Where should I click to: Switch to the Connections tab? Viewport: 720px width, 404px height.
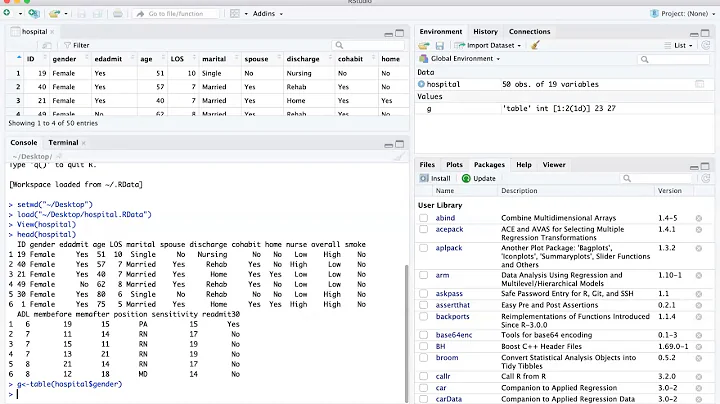tap(529, 32)
